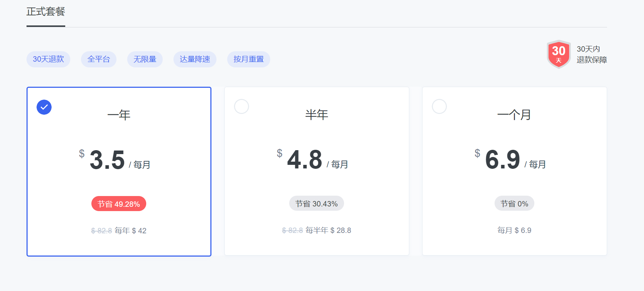Click the 节省 30.43% badge
The width and height of the screenshot is (644, 291).
point(316,204)
